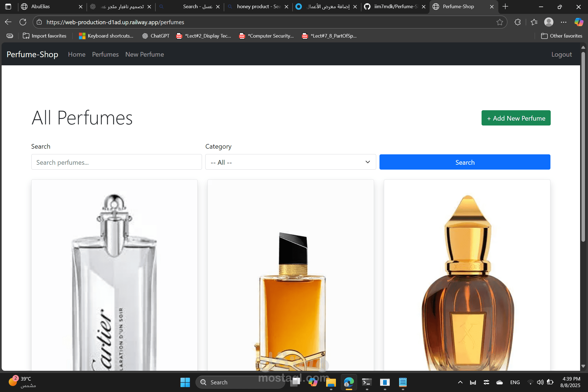Reload the page with the refresh icon

click(23, 22)
